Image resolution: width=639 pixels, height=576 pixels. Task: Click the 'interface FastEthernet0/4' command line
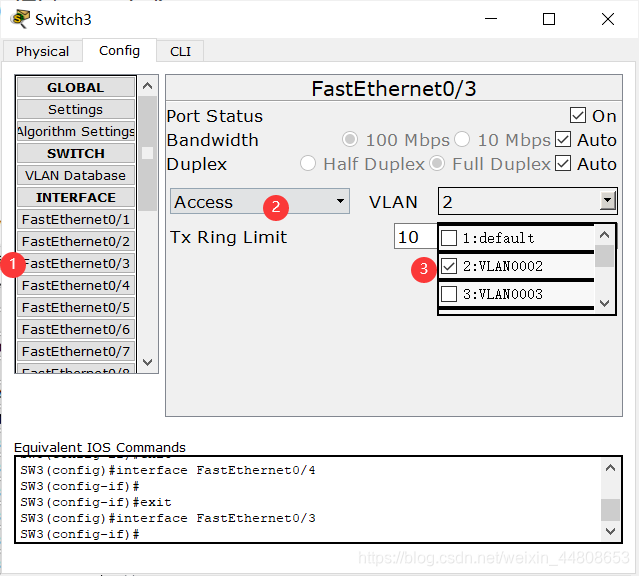[168, 470]
